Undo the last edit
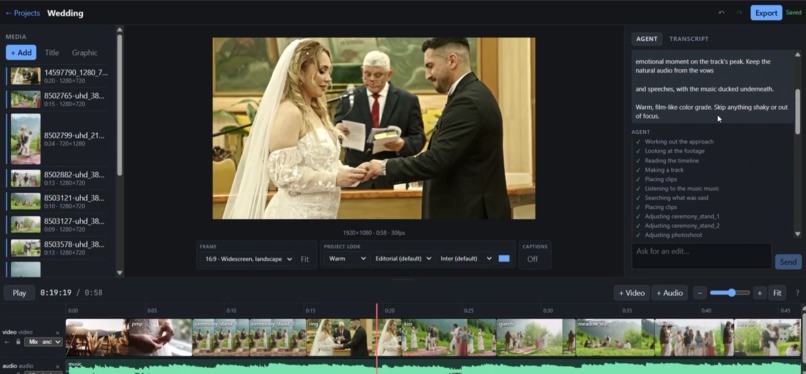This screenshot has width=806, height=374. click(722, 13)
